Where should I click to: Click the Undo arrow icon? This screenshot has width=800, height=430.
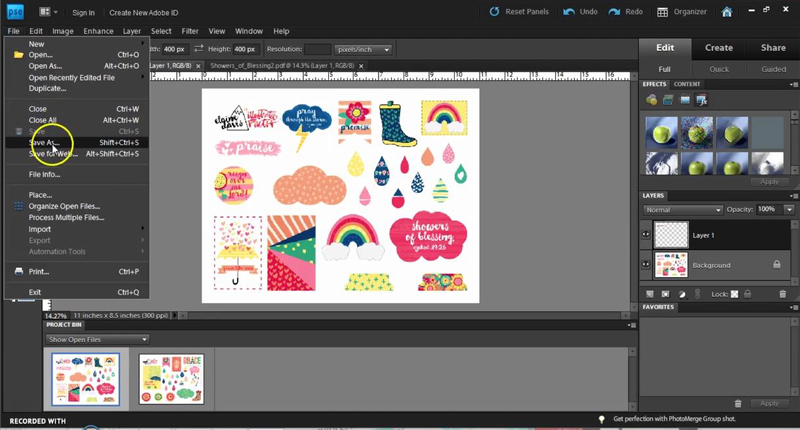click(x=569, y=12)
